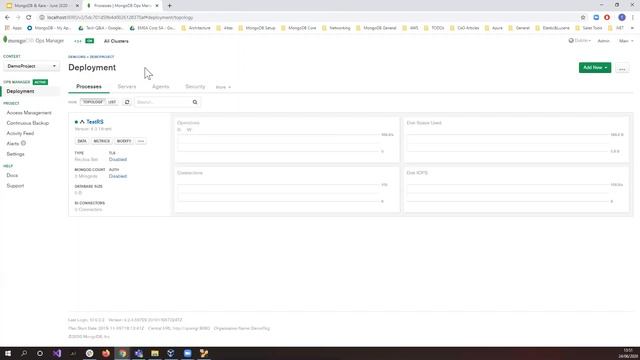
Task: Click the Auth Disabled link
Action: coord(118,176)
